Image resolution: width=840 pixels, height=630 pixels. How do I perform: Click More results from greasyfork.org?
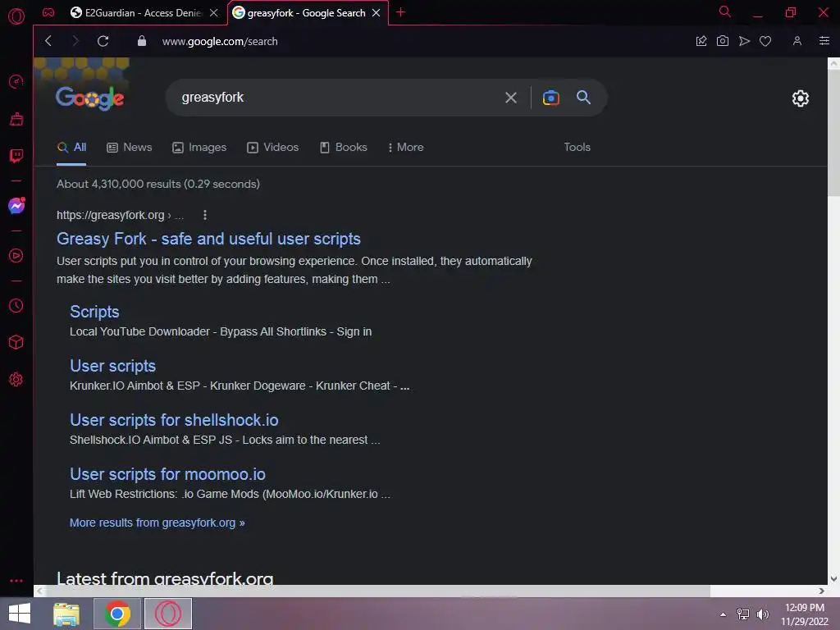pyautogui.click(x=157, y=523)
